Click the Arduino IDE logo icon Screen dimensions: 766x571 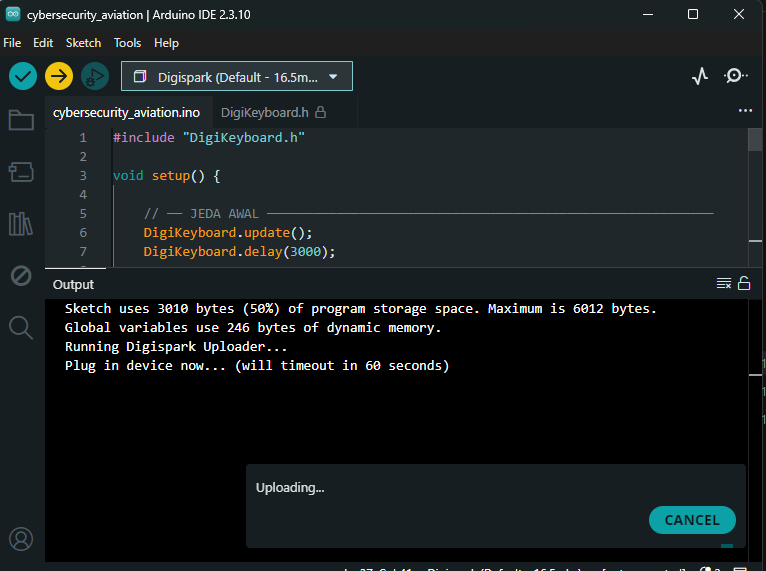(13, 14)
